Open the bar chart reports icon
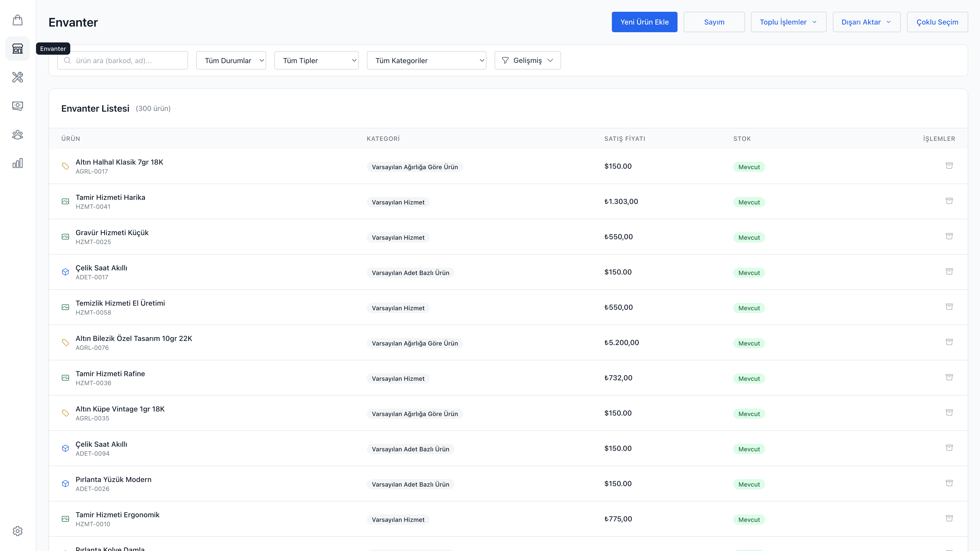 (x=17, y=163)
